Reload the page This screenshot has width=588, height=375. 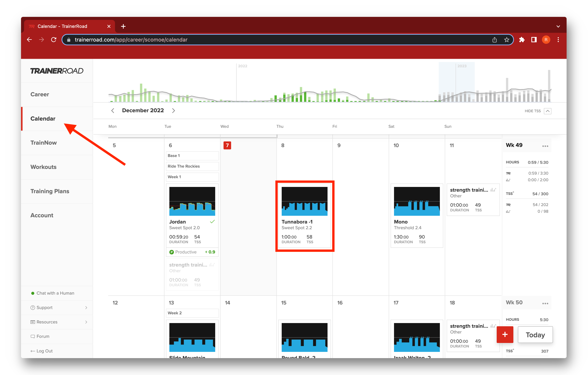pos(54,40)
